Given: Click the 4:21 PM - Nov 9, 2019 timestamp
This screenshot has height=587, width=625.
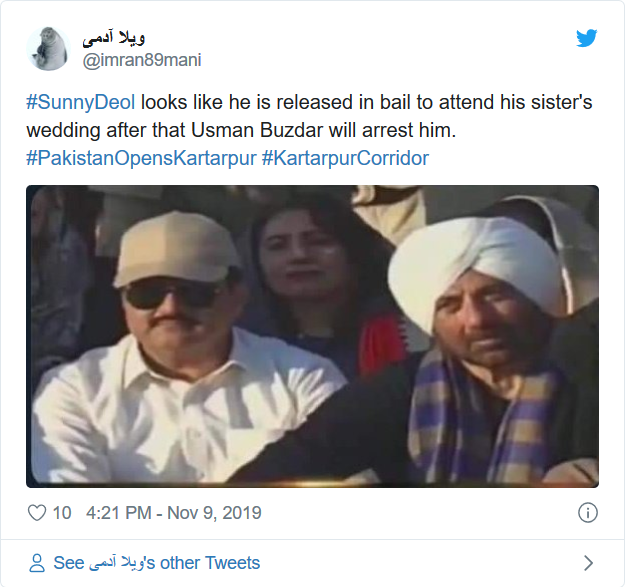Looking at the screenshot, I should 174,513.
